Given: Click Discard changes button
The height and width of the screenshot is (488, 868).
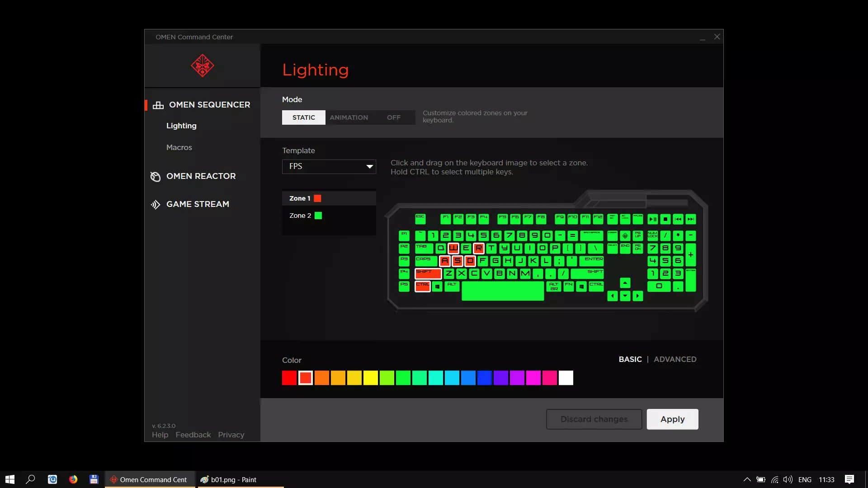Looking at the screenshot, I should (x=594, y=419).
